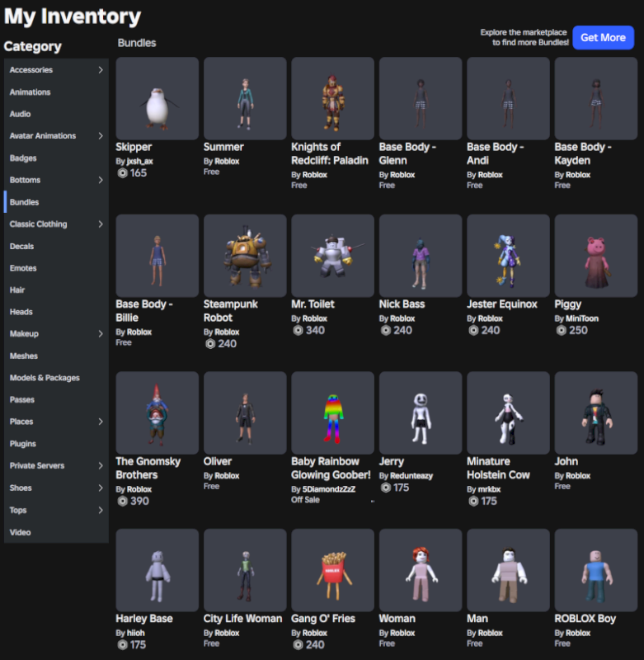Open Base Body - Glenn bundle image

(x=421, y=98)
